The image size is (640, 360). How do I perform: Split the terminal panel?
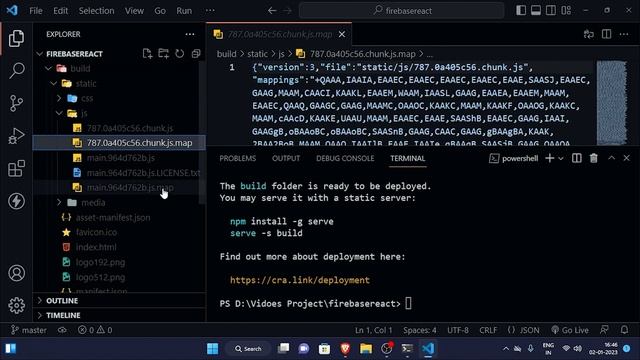tap(577, 158)
